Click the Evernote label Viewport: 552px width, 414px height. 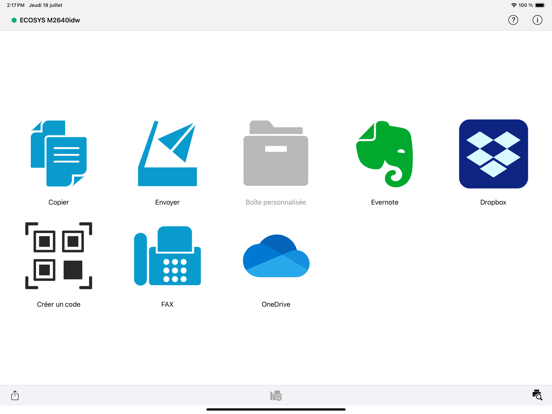384,202
